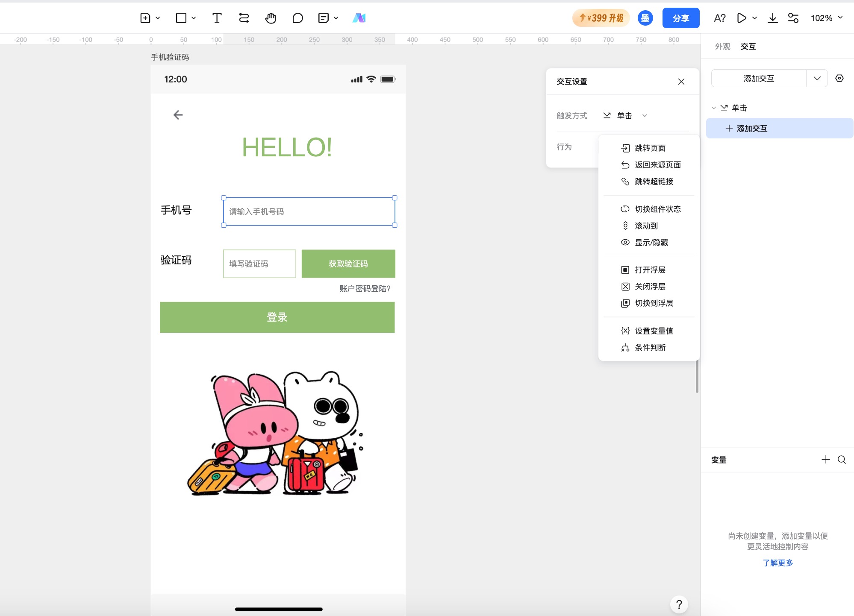Switch to the 交互 interaction tab

point(748,46)
